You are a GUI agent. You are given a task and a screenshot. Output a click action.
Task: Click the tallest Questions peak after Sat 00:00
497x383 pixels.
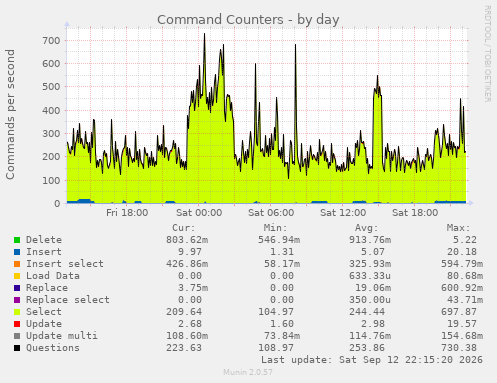tap(204, 34)
